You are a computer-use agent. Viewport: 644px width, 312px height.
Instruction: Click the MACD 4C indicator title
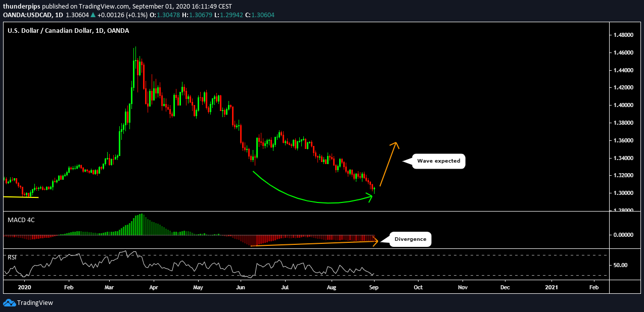pyautogui.click(x=21, y=220)
